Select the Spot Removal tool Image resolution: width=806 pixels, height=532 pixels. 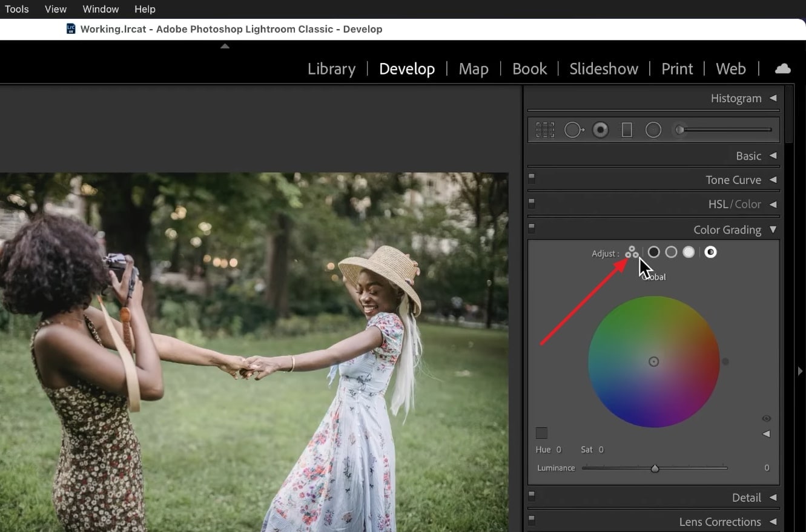[573, 130]
